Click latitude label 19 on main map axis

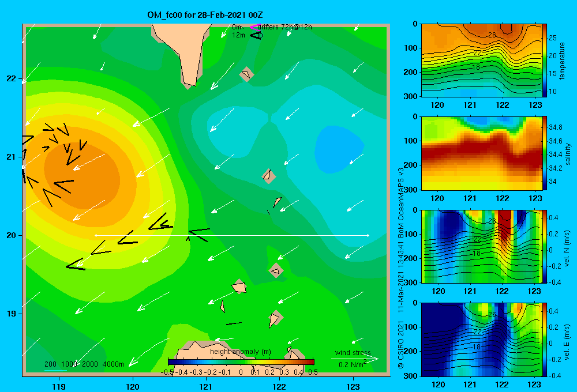pos(12,314)
